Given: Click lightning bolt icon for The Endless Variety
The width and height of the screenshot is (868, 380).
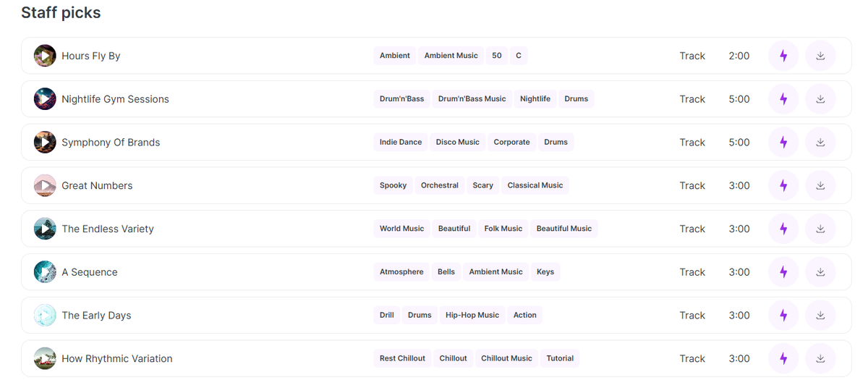Looking at the screenshot, I should tap(783, 229).
